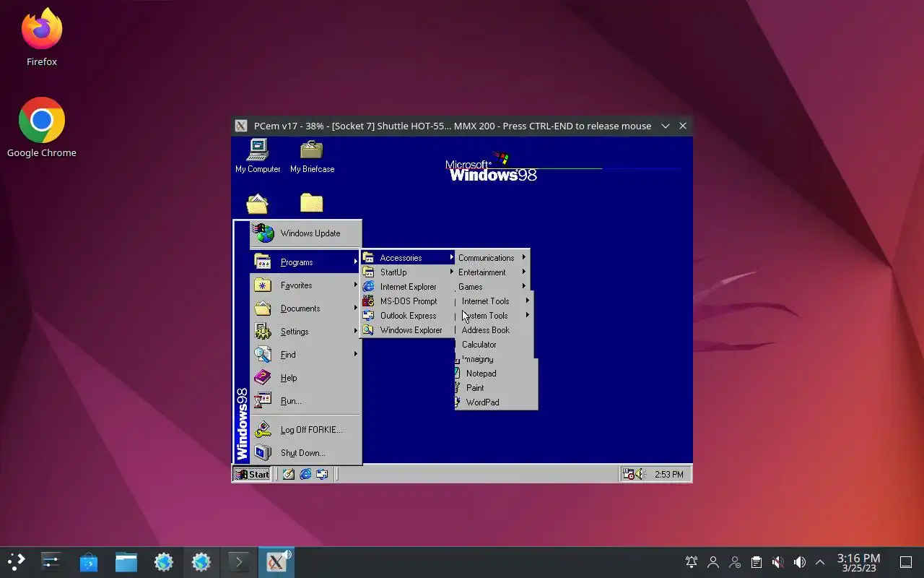Expand the StartUp submenu arrow
The image size is (924, 578).
pyautogui.click(x=451, y=272)
